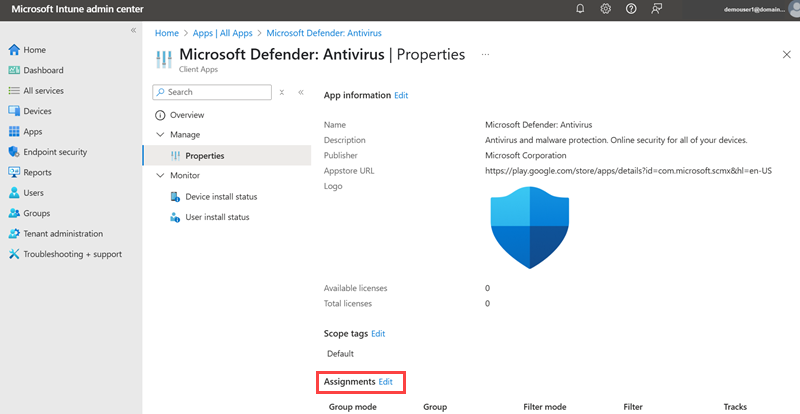This screenshot has height=414, width=800.
Task: Click the All services list icon
Action: click(x=14, y=91)
